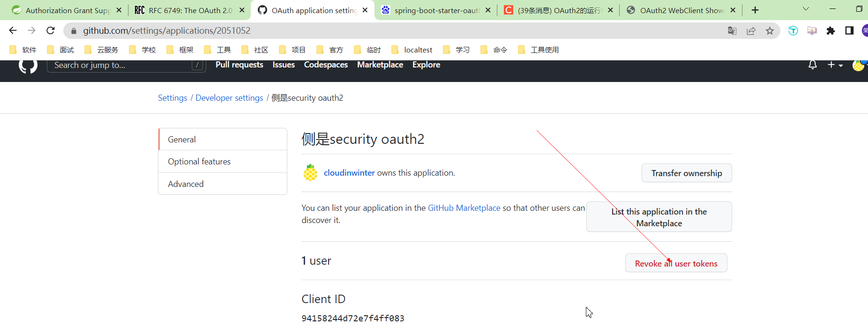Viewport: 868px width, 334px height.
Task: Click the pineapple owner avatar
Action: tap(310, 173)
